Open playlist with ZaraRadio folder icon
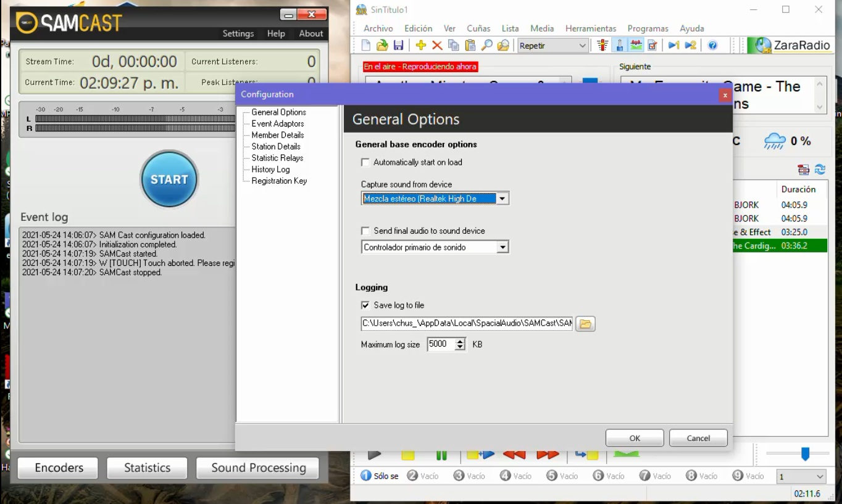Screen dimensions: 842x504 382,46
